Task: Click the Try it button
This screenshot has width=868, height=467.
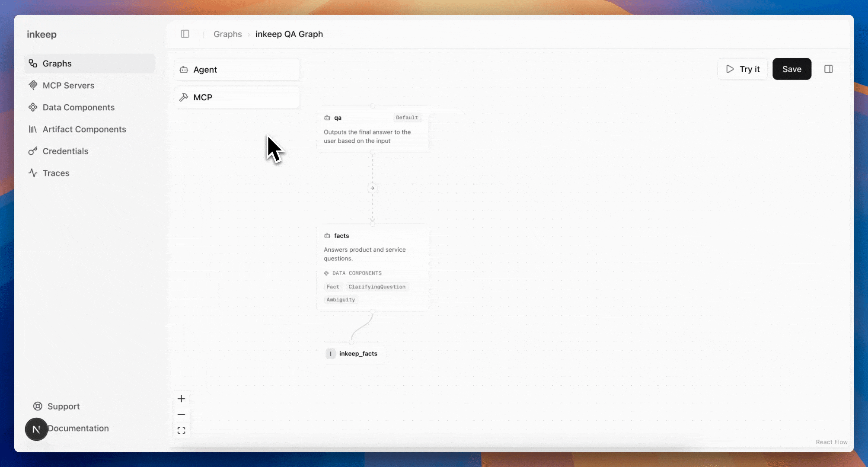Action: [743, 69]
